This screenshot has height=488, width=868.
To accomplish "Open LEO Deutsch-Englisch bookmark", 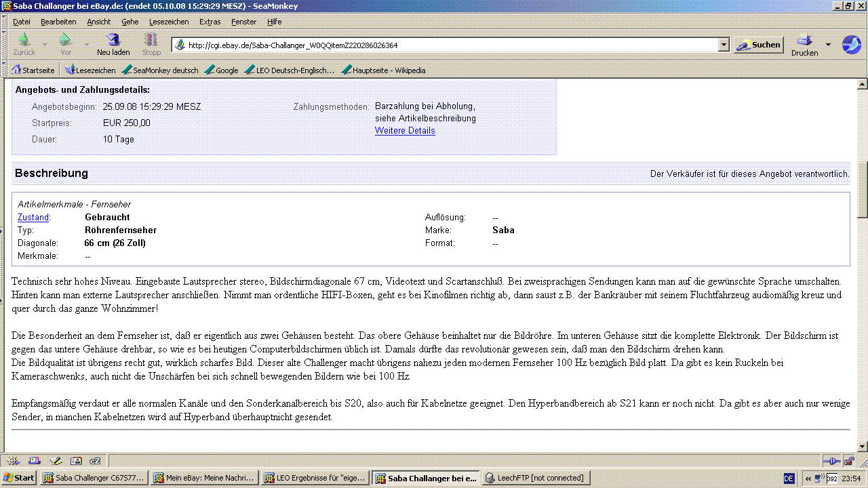I will [x=290, y=70].
